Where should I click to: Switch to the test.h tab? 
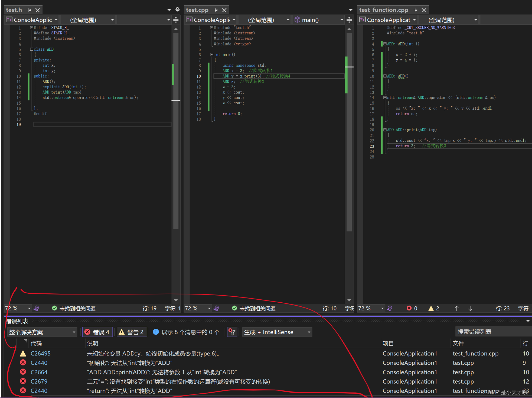tap(14, 10)
